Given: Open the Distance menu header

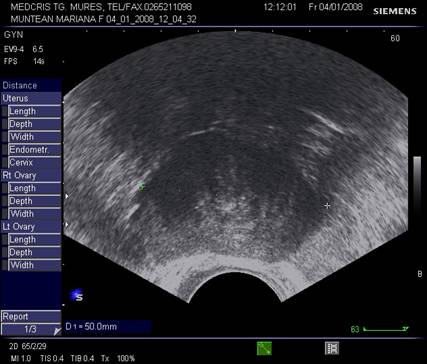Looking at the screenshot, I should click(x=31, y=85).
